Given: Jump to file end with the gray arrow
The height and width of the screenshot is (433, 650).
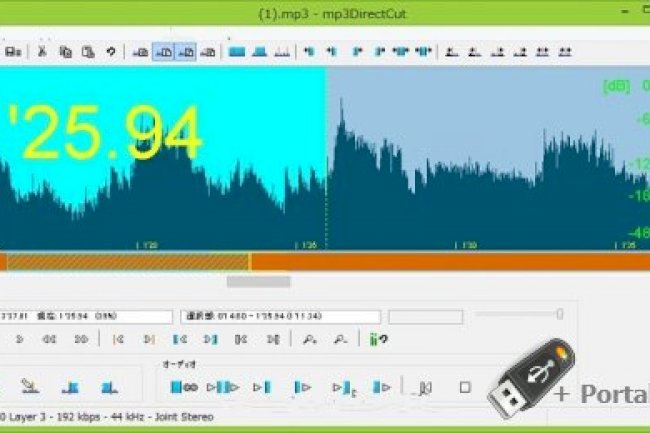Looking at the screenshot, I should (149, 339).
